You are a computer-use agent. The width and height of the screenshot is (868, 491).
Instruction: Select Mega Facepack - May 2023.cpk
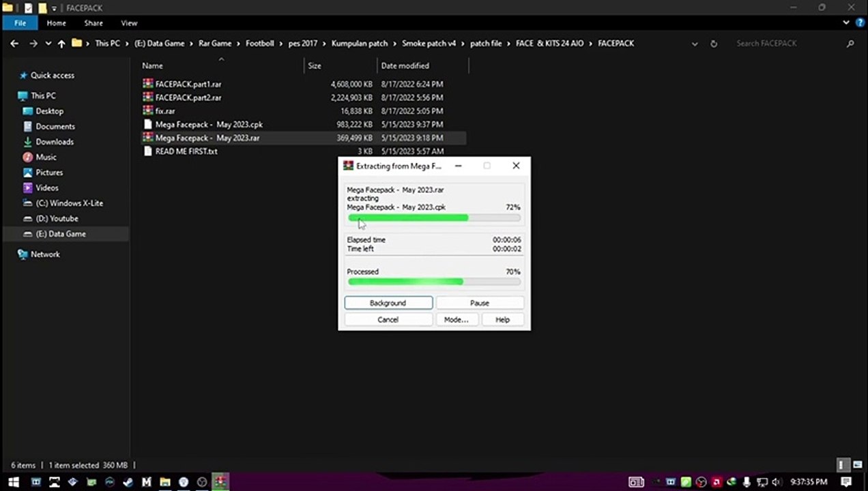pyautogui.click(x=209, y=124)
